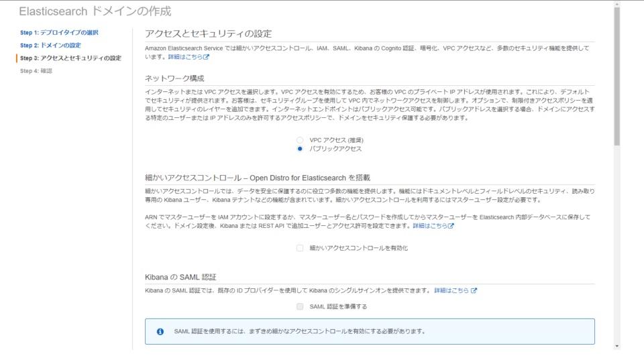Click Elasticsearch ドメインの作成 title
The width and height of the screenshot is (644, 356).
[95, 11]
